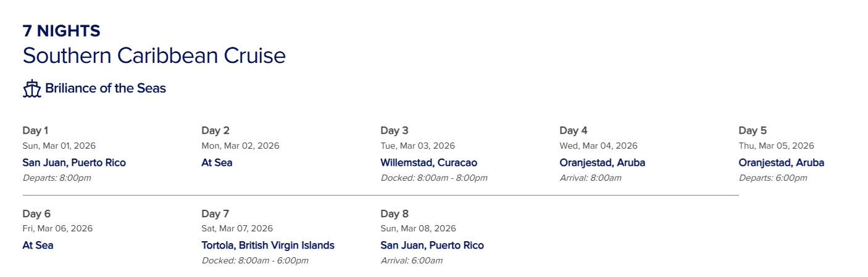This screenshot has width=868, height=277.
Task: Select the Southern Caribbean Cruise title
Action: click(x=154, y=56)
